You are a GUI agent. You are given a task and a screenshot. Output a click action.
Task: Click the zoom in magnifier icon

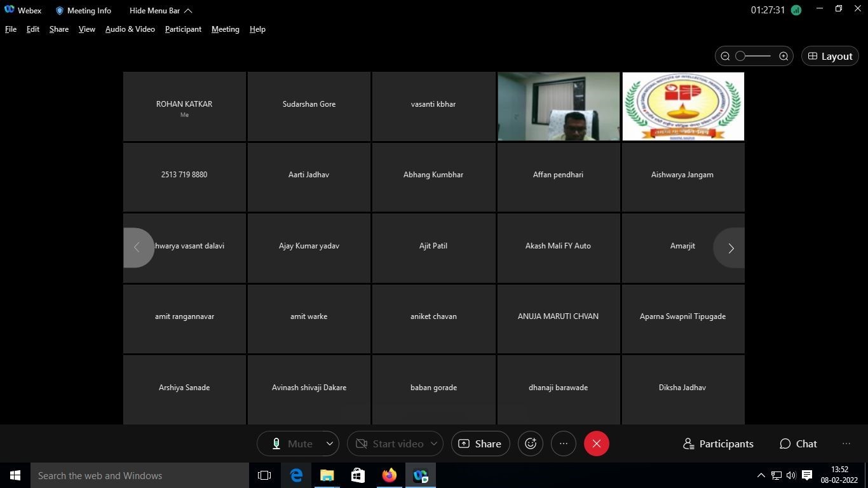point(783,56)
